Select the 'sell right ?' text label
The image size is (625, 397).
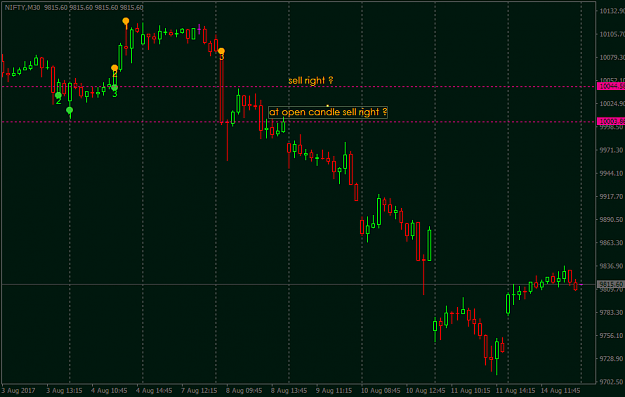click(311, 81)
